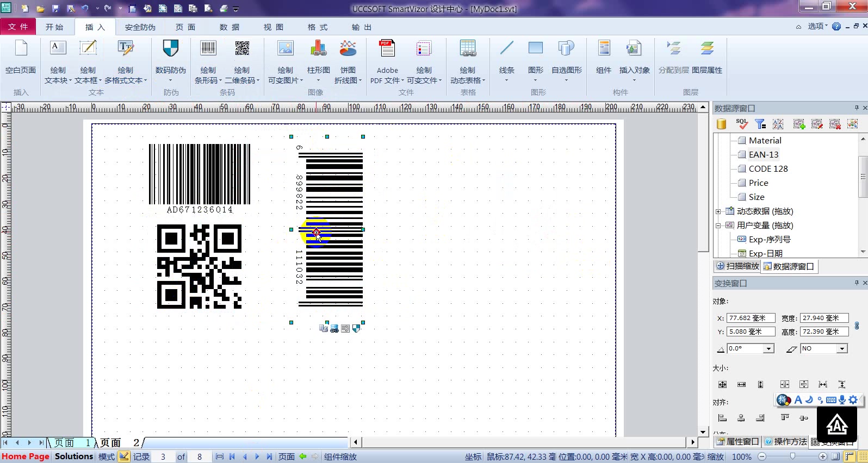Switch to the View (视图) ribbon tab
The image size is (868, 463).
click(274, 27)
